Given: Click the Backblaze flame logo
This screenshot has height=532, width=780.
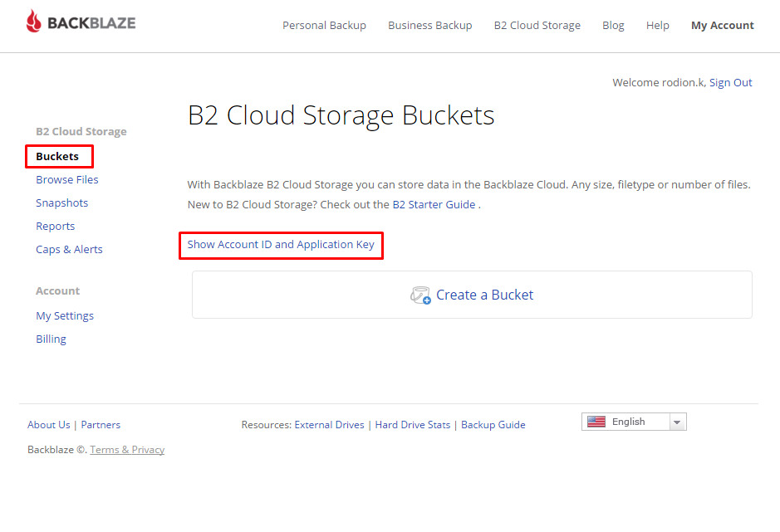Looking at the screenshot, I should (34, 21).
